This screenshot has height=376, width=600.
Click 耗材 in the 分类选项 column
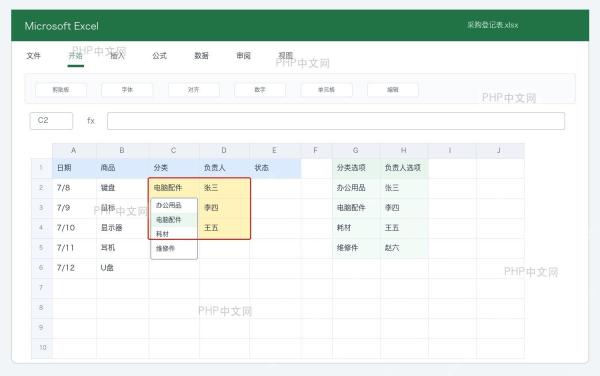[356, 228]
